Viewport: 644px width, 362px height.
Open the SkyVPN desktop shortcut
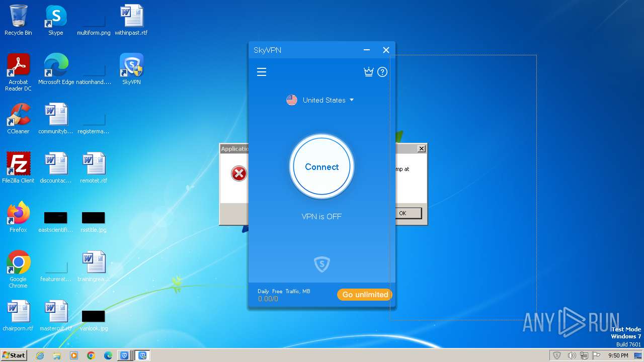[131, 69]
